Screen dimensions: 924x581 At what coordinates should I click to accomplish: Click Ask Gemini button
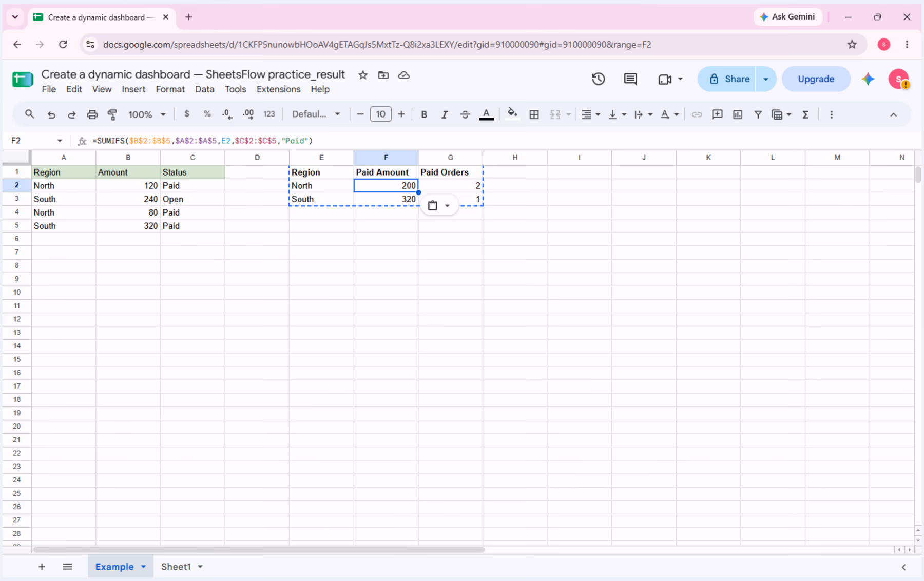click(787, 17)
